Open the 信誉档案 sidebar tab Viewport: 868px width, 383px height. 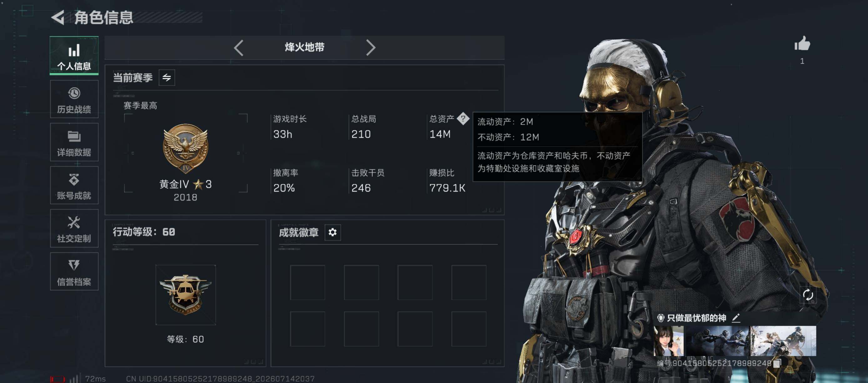74,271
